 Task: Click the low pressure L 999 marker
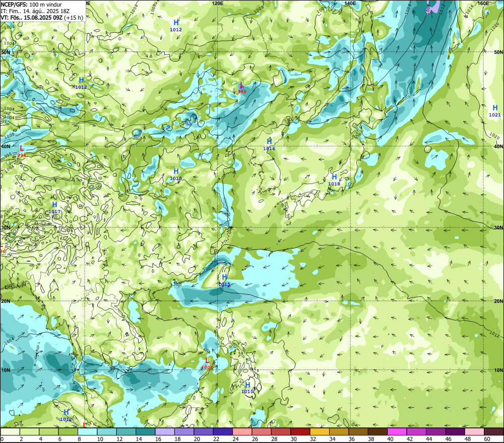coord(242,88)
